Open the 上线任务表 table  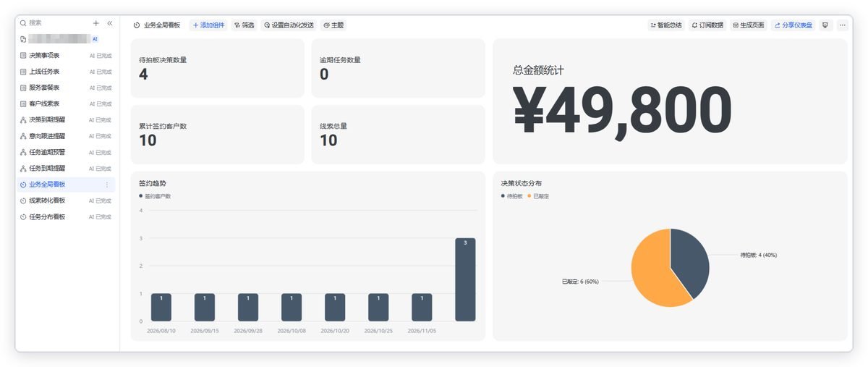coord(66,72)
